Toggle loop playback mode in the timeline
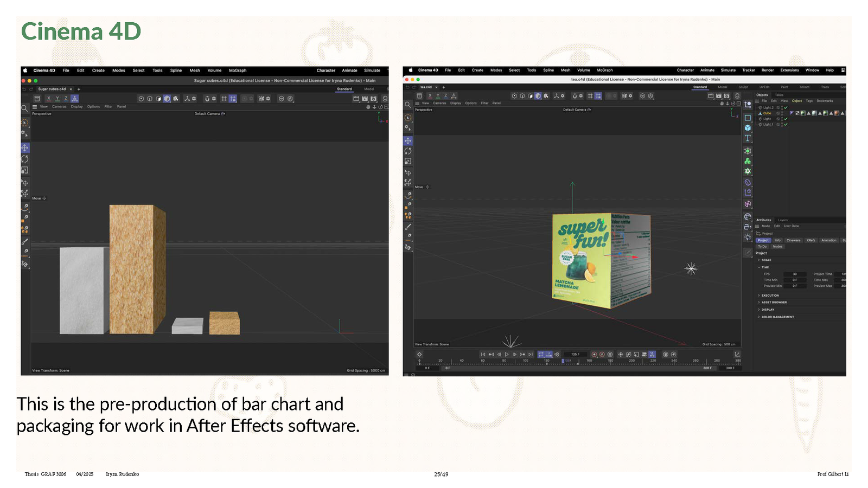 pyautogui.click(x=541, y=355)
